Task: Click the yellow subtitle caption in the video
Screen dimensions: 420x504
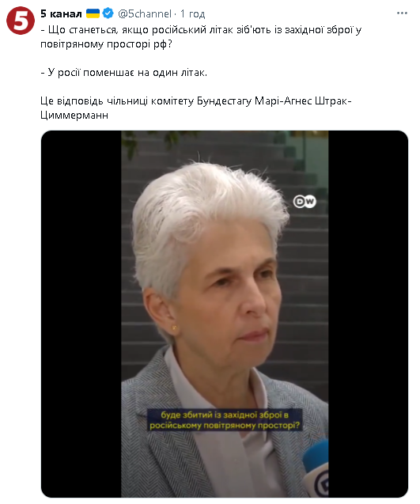Action: click(225, 420)
